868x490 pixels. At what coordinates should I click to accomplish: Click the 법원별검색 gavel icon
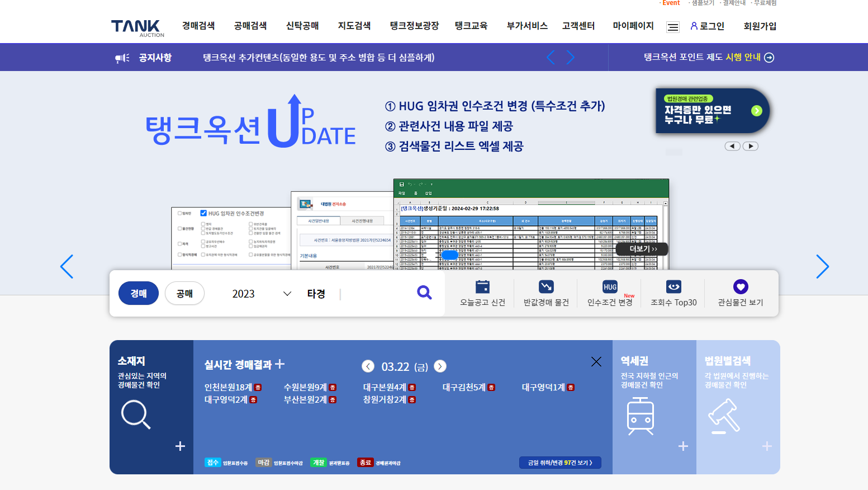point(724,416)
